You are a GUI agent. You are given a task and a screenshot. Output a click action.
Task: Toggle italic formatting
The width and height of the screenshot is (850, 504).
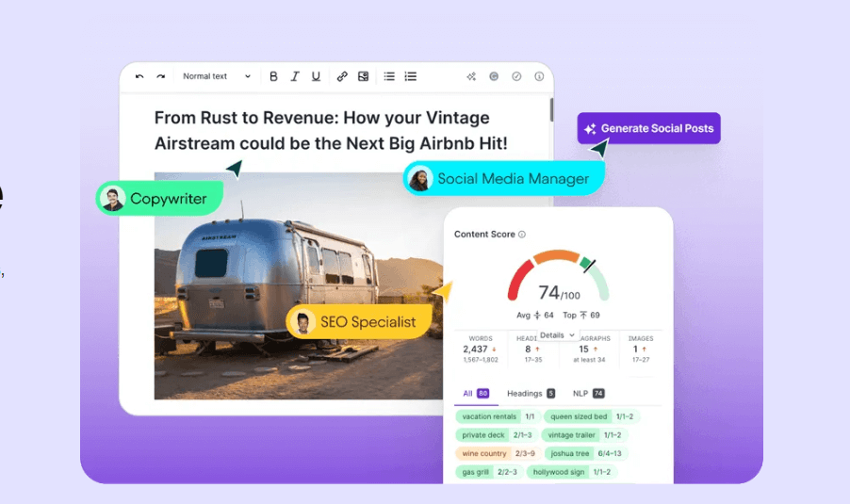(294, 76)
